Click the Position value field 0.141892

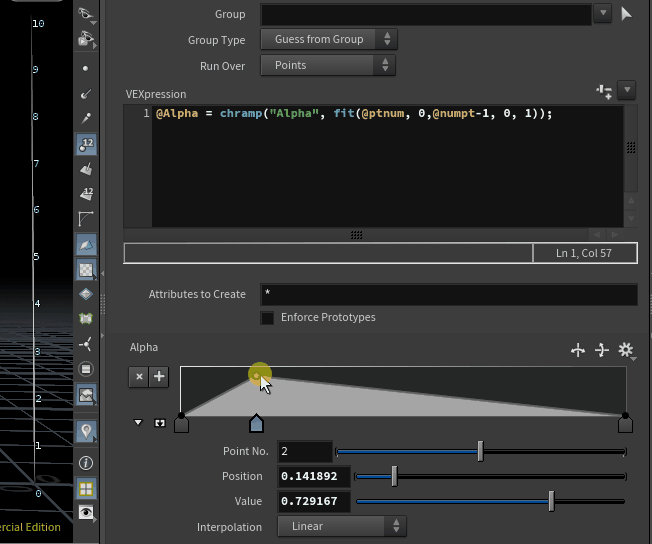(x=314, y=477)
